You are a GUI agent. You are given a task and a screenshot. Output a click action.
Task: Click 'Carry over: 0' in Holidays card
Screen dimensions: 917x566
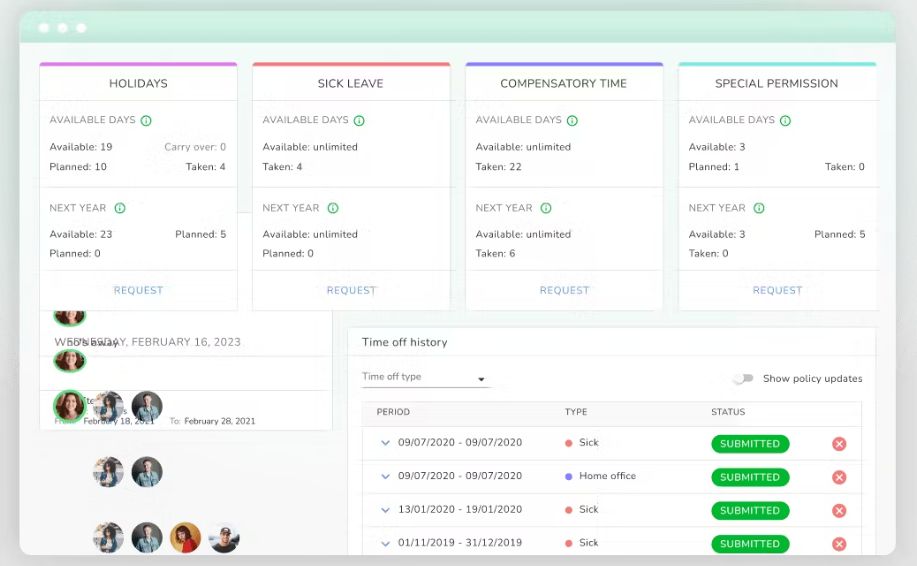click(195, 147)
